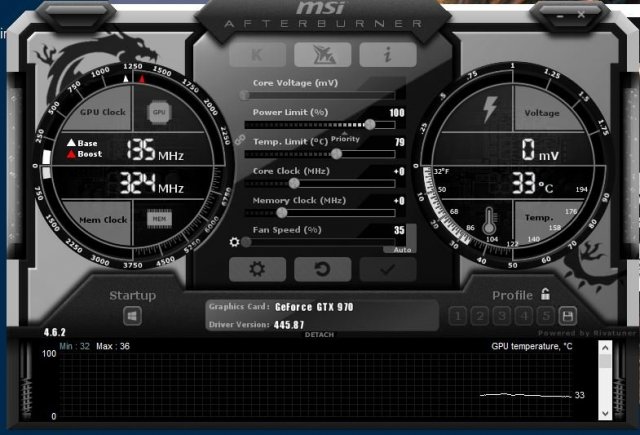
Task: Click the Power Limit slider handle
Action: point(370,124)
